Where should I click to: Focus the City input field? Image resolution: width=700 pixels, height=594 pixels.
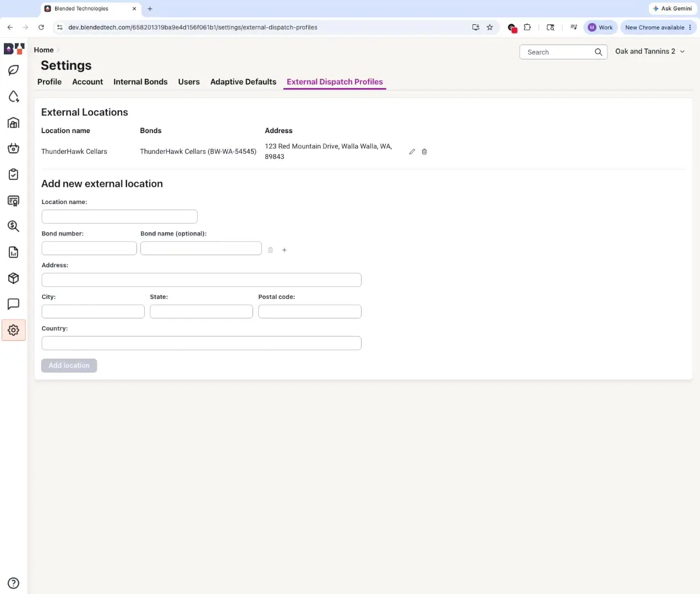93,311
